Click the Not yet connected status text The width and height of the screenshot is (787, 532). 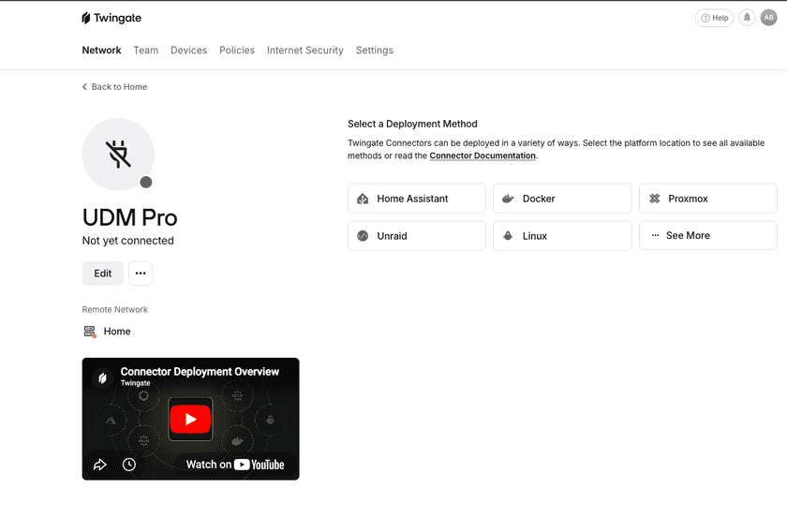click(x=128, y=241)
